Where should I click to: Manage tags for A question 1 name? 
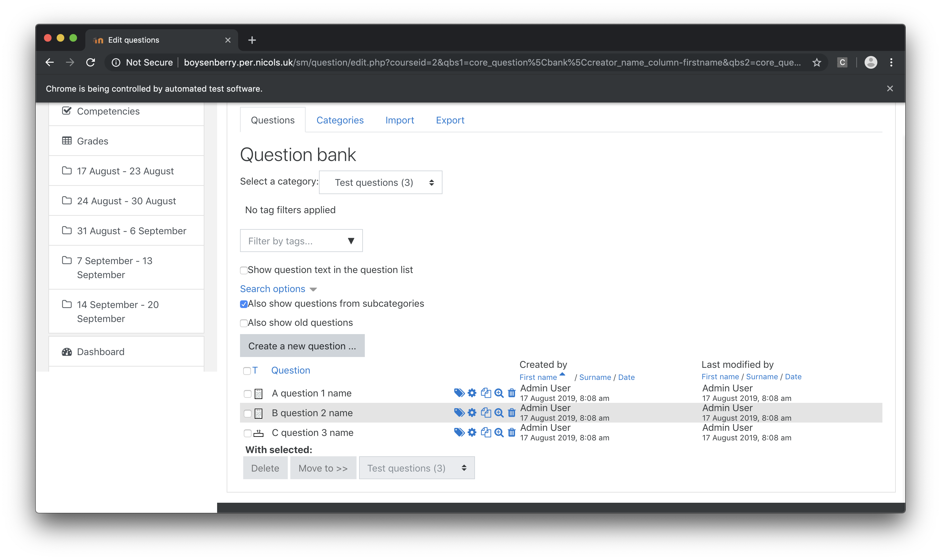[x=459, y=393]
